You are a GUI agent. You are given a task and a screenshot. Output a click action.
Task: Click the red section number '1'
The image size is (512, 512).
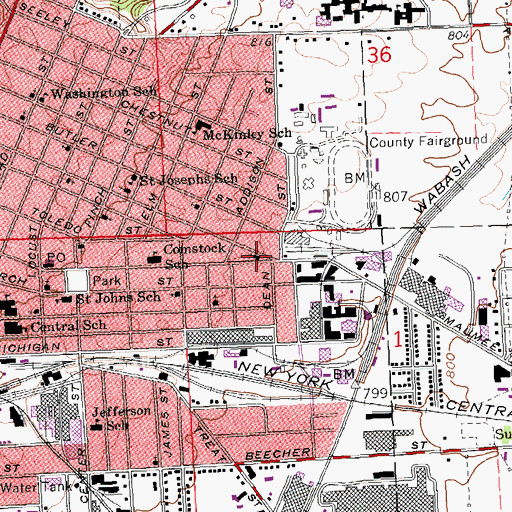[398, 340]
